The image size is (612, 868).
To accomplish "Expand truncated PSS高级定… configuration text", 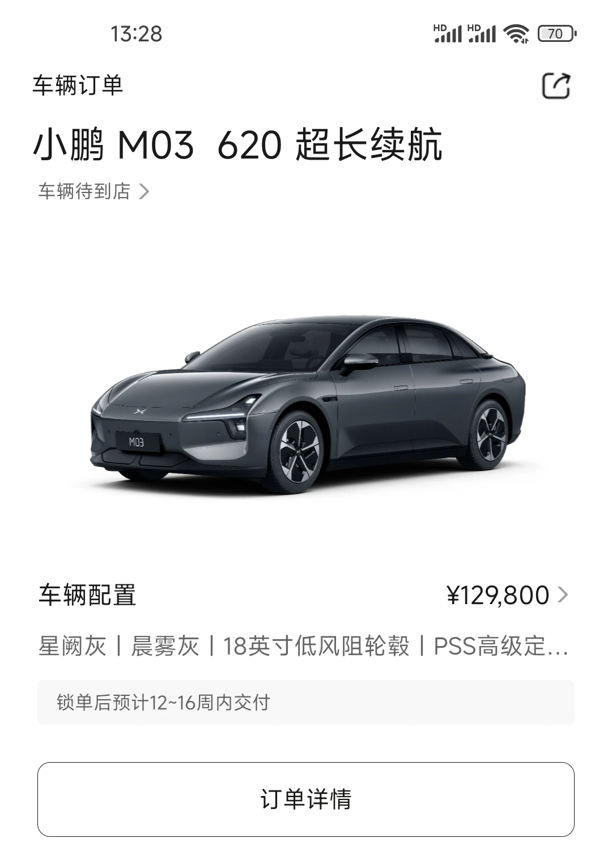I will coord(501,646).
